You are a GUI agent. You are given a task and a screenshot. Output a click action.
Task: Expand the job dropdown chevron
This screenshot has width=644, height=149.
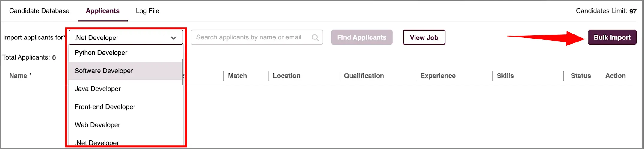click(x=173, y=38)
